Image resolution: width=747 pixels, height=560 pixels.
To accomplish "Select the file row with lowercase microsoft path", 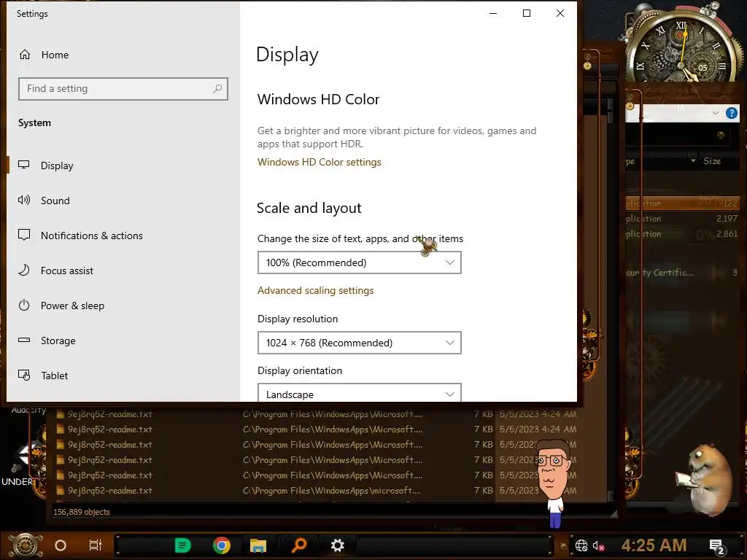I will (317, 491).
